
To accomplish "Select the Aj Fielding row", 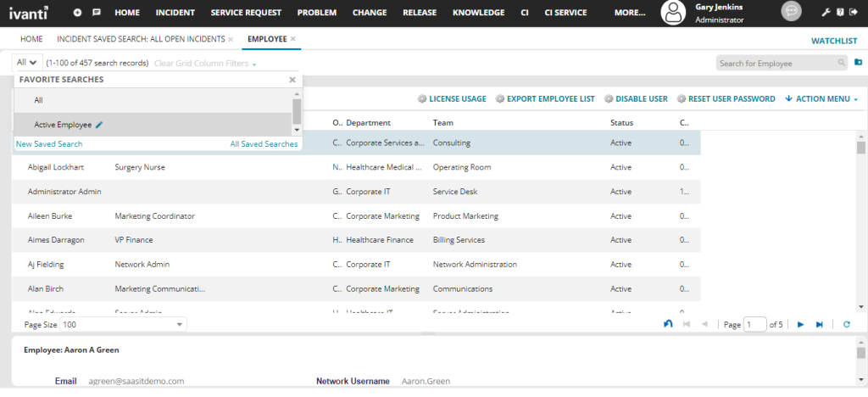I will [x=357, y=265].
